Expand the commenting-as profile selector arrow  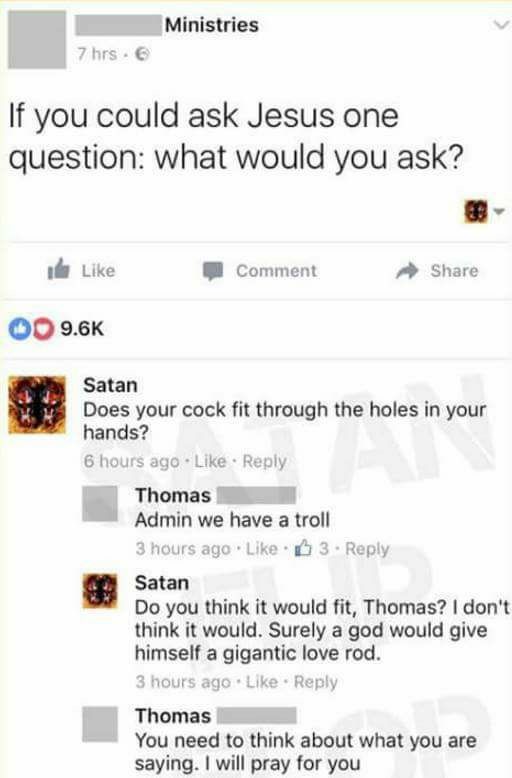(x=499, y=212)
